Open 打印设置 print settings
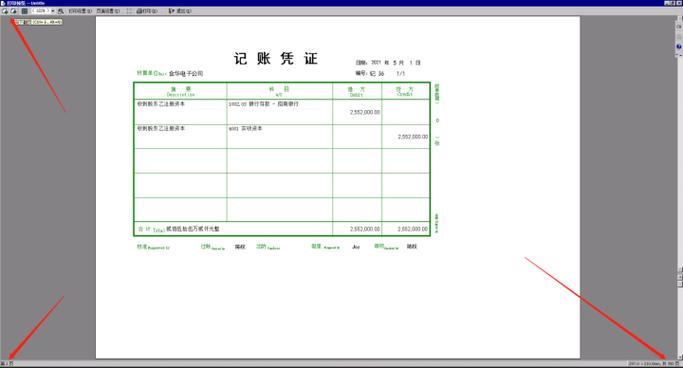Viewport: 683px width, 368px height. coord(80,11)
